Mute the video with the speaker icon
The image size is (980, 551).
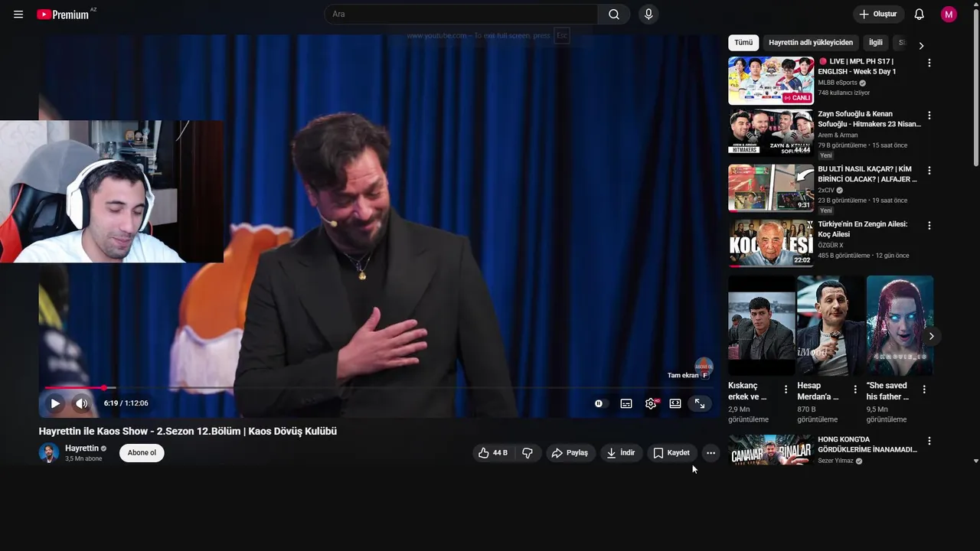click(81, 403)
